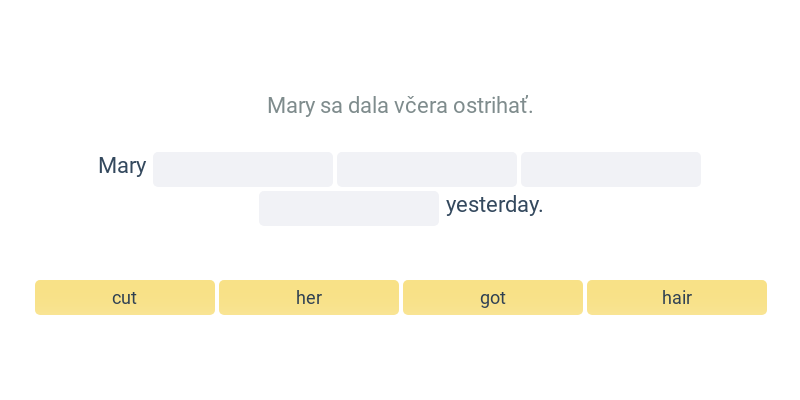The height and width of the screenshot is (400, 800).
Task: Select the word tile 'cut'
Action: click(x=125, y=297)
